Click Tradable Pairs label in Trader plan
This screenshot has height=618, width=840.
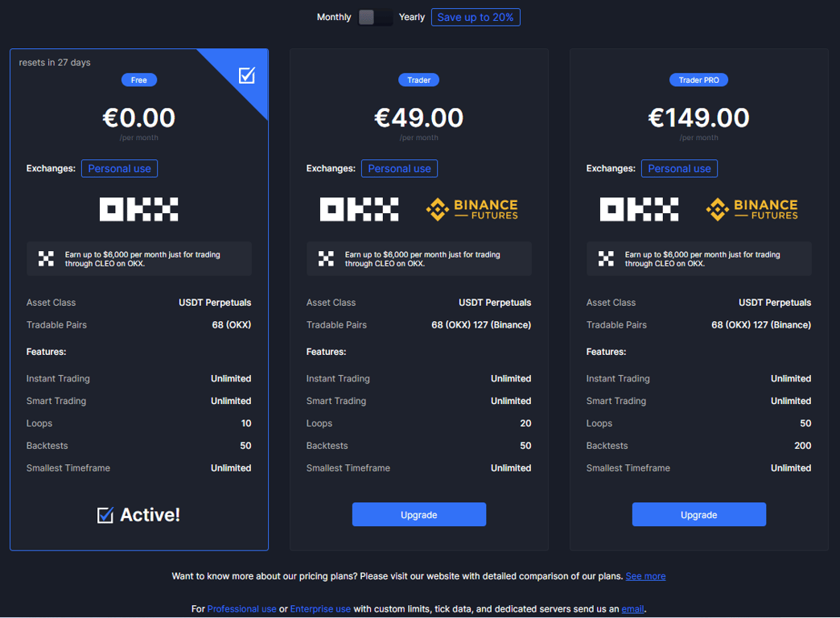coord(336,325)
